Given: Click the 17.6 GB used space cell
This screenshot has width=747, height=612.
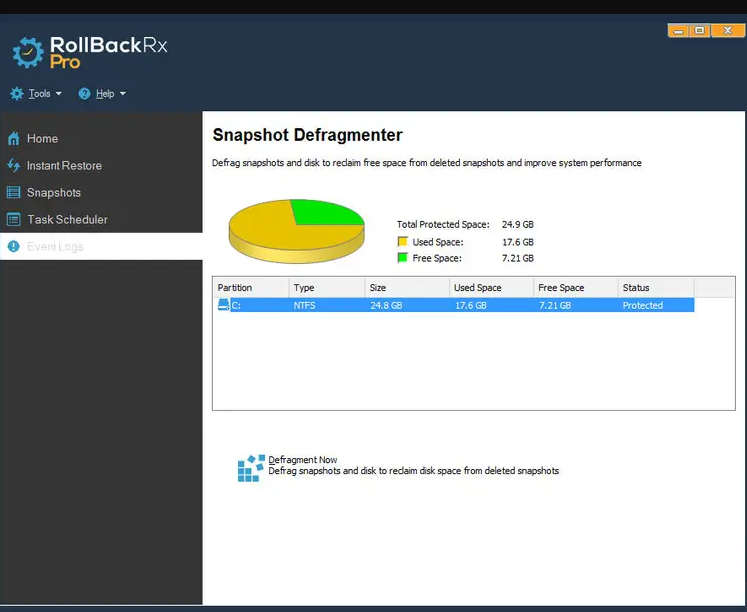Looking at the screenshot, I should [471, 305].
